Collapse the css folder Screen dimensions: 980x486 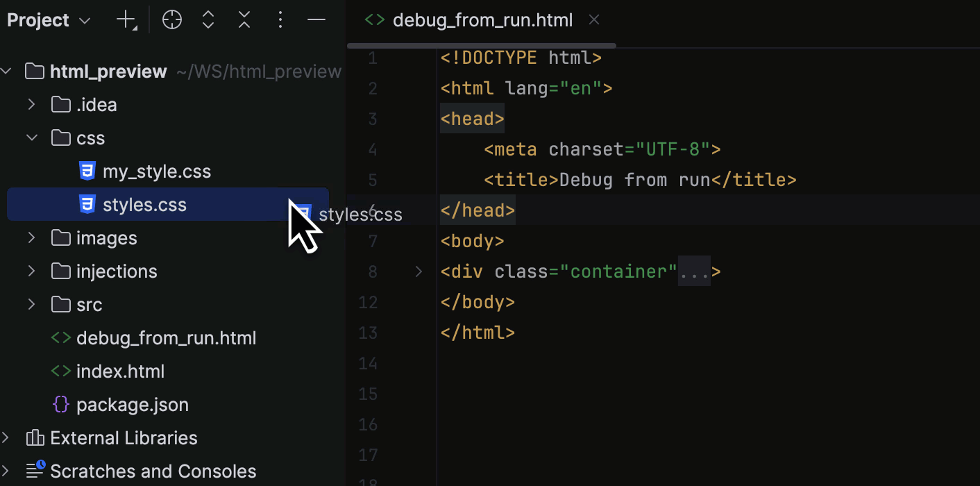(31, 137)
